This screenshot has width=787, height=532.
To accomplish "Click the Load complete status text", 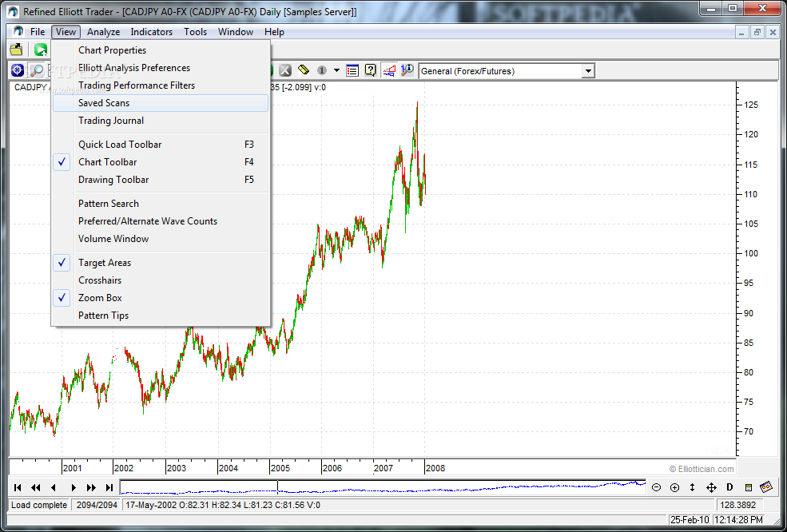I will (x=39, y=505).
